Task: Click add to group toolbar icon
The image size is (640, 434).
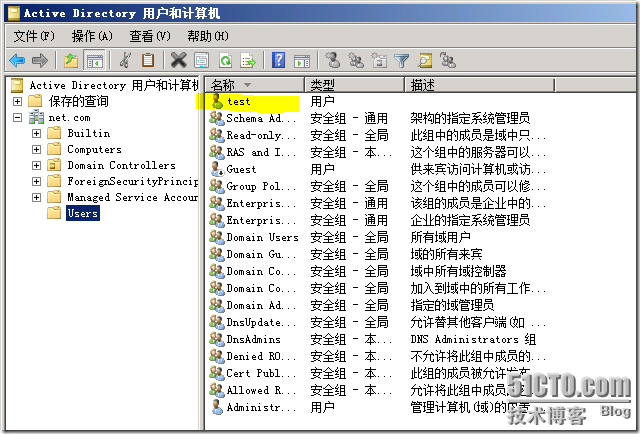Action: pyautogui.click(x=448, y=60)
